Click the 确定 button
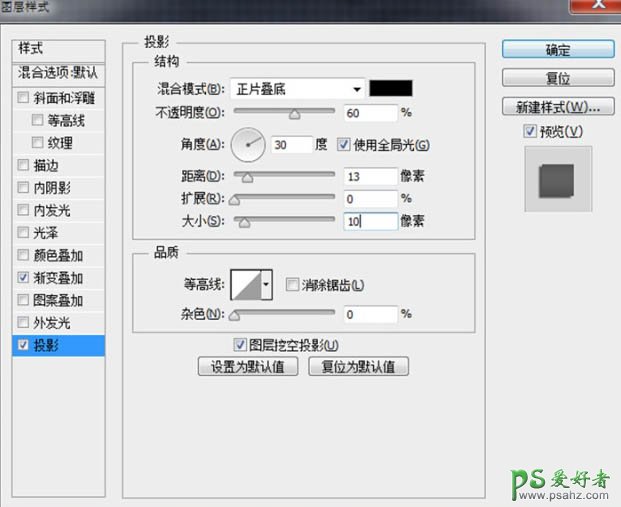 click(557, 50)
